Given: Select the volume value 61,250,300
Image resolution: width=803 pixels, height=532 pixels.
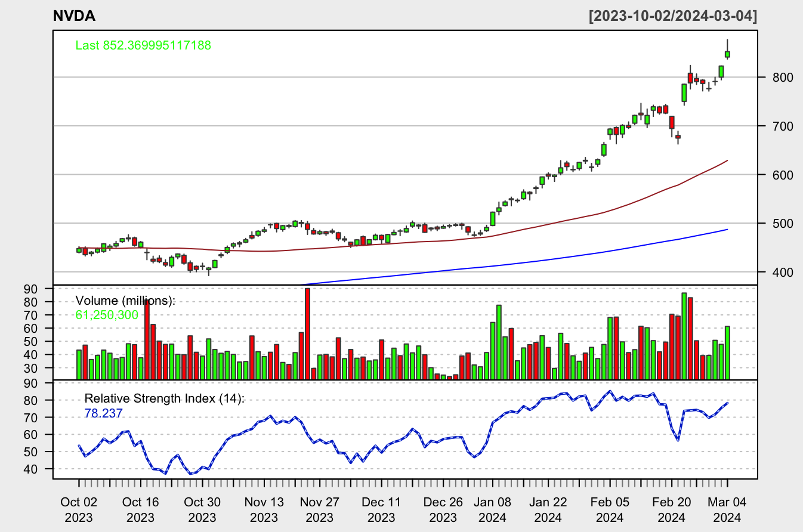Looking at the screenshot, I should (x=107, y=315).
